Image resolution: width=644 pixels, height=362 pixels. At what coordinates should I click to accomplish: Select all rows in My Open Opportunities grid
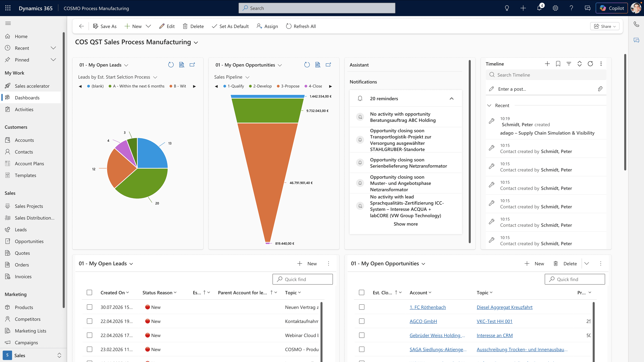tap(362, 292)
